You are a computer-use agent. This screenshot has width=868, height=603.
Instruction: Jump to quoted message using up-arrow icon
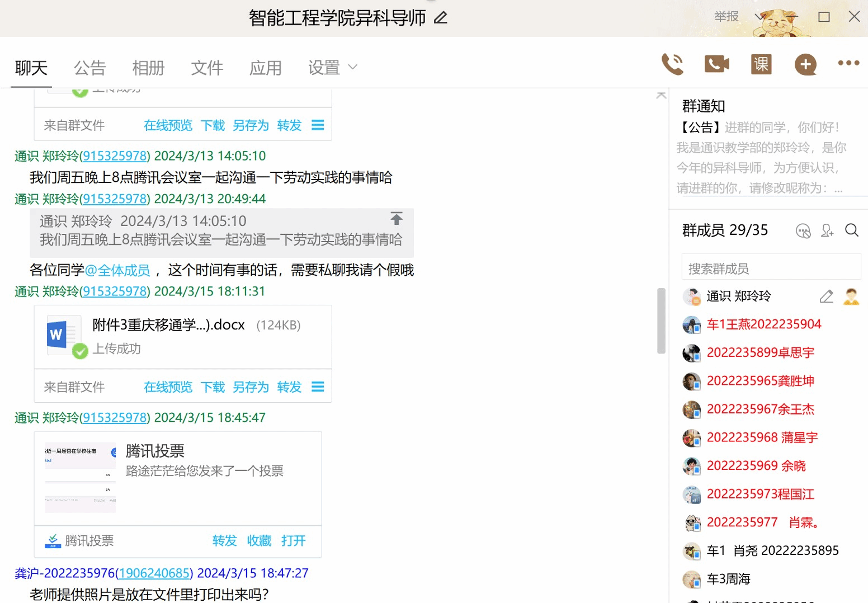pyautogui.click(x=397, y=219)
